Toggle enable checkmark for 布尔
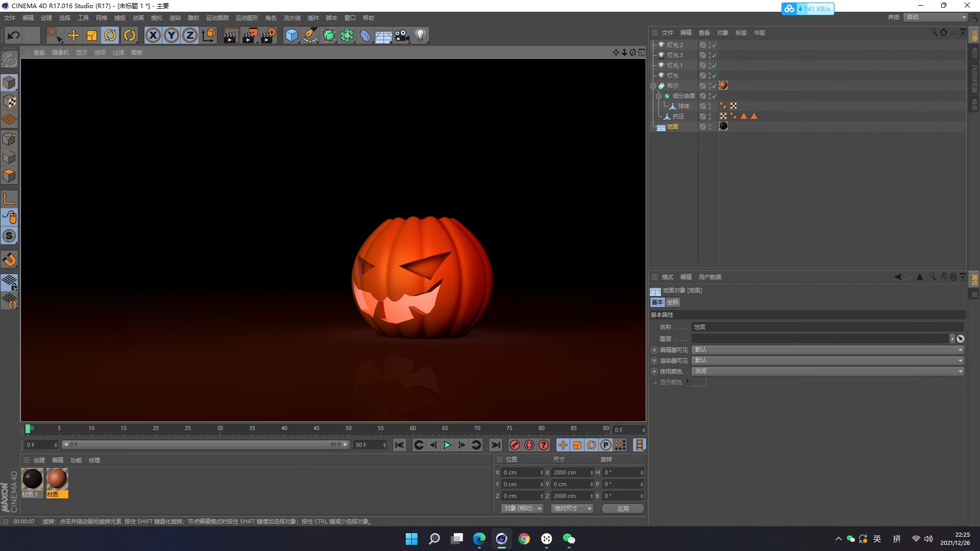Screen dimensions: 980x551 (x=714, y=86)
